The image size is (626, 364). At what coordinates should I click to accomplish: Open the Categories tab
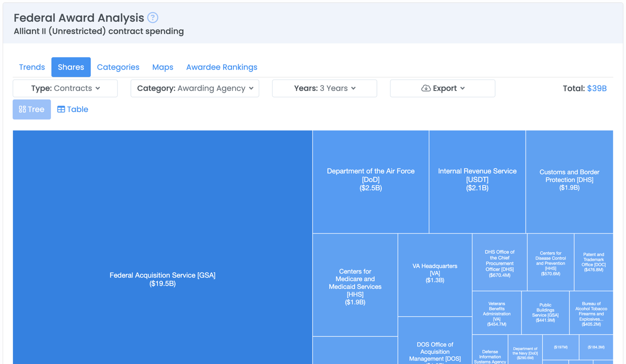click(118, 67)
